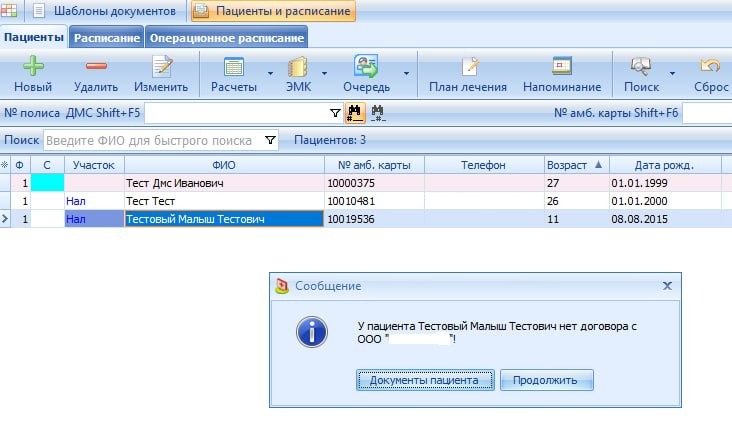
Task: Click the ФИО quick search field
Action: (x=161, y=140)
